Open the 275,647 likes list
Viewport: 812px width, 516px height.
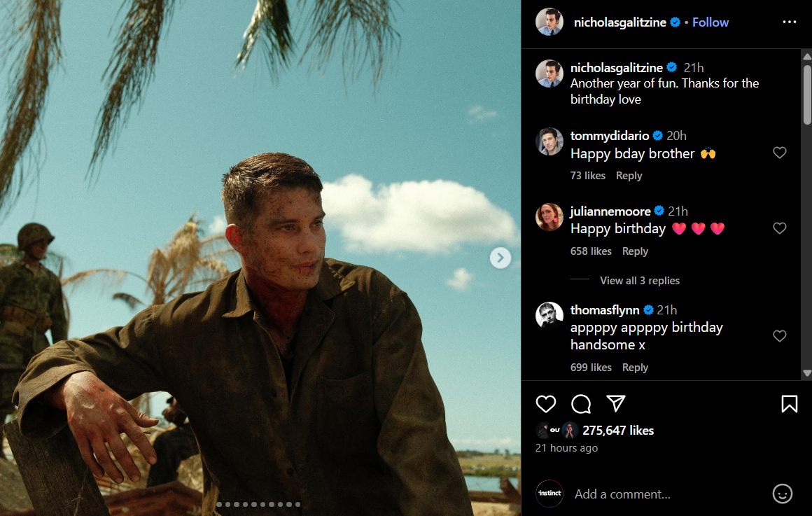click(x=617, y=431)
